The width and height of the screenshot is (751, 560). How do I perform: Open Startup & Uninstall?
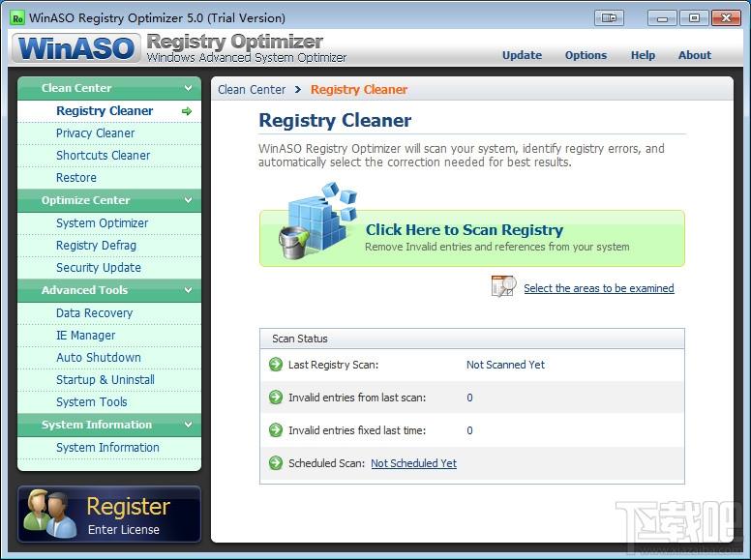coord(109,380)
